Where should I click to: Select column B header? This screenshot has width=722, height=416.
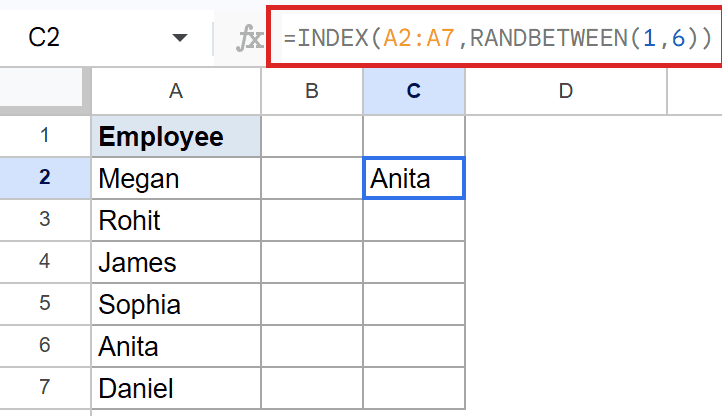tap(312, 91)
